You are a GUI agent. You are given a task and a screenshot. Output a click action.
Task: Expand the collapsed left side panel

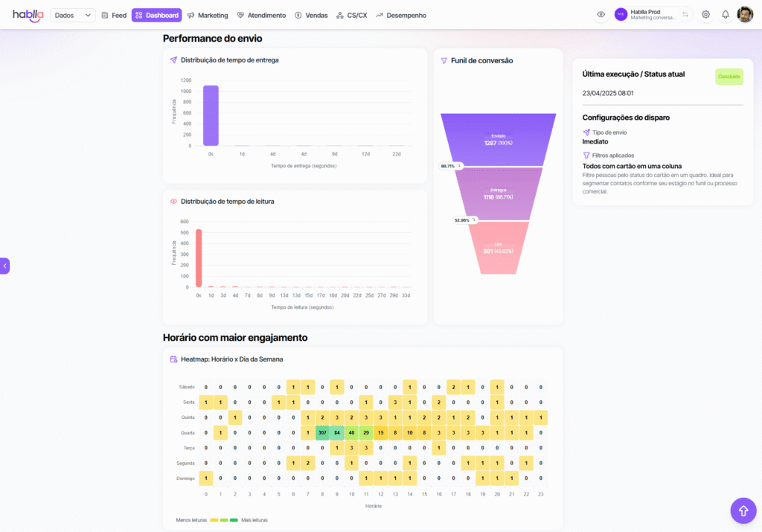point(4,266)
